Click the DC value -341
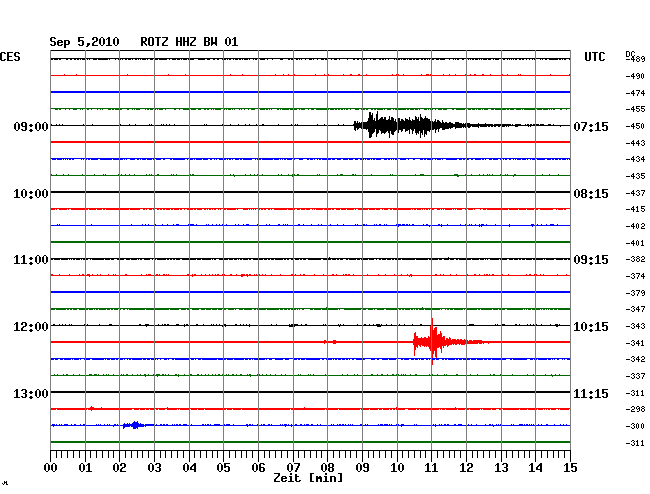Screen dimensions: 650x494 click(x=635, y=344)
